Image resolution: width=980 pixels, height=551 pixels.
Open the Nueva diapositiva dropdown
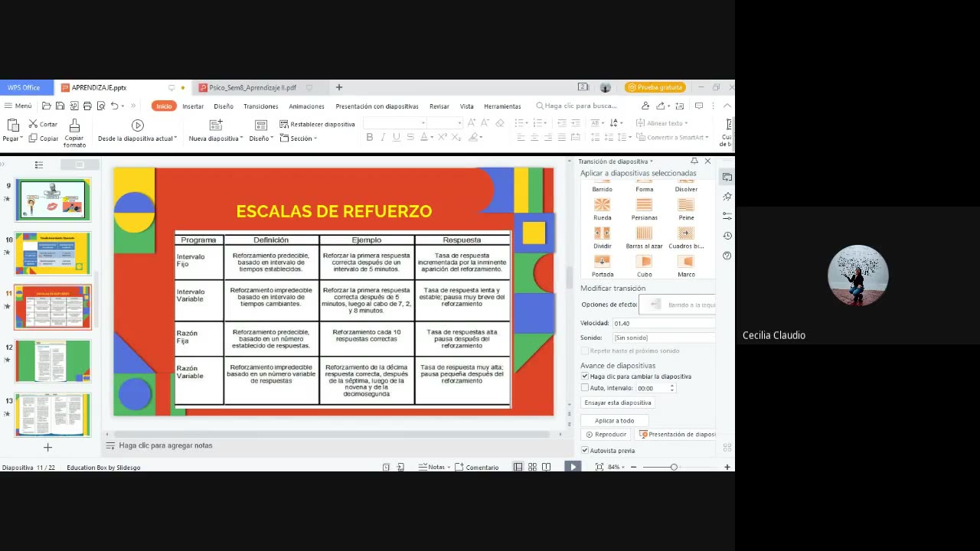click(241, 139)
